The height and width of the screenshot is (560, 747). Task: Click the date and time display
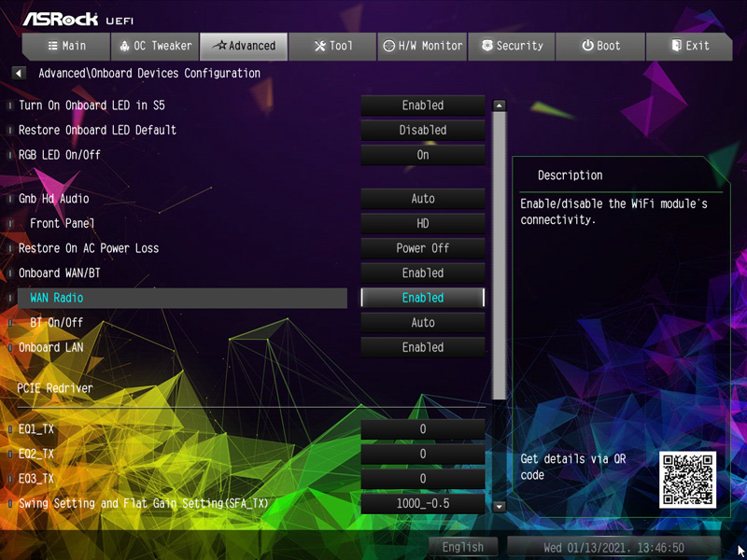coord(614,547)
